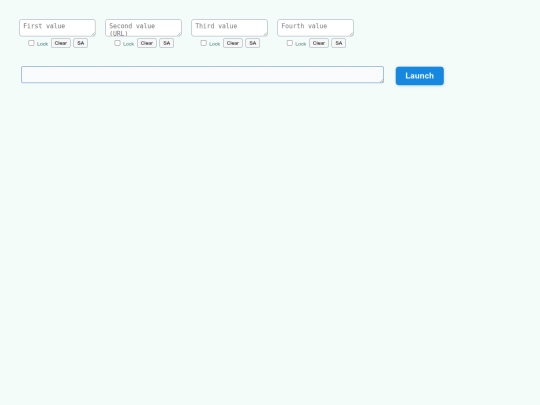Click the SA button under Third value
Screen dimensions: 540x405
(x=253, y=43)
